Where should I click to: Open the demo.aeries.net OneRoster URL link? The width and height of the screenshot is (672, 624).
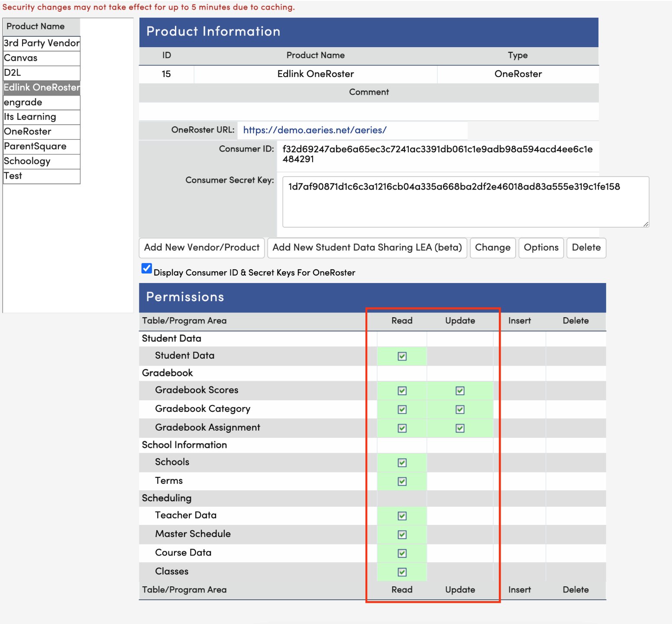pyautogui.click(x=315, y=130)
